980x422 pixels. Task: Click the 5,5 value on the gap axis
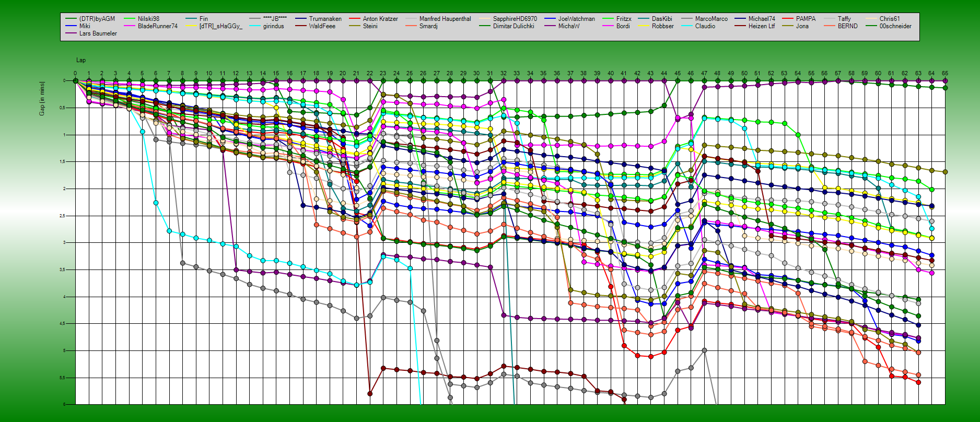(x=62, y=378)
